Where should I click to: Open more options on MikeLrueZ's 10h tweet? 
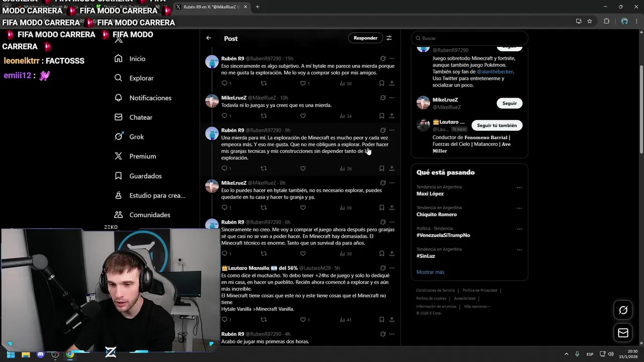click(x=392, y=98)
